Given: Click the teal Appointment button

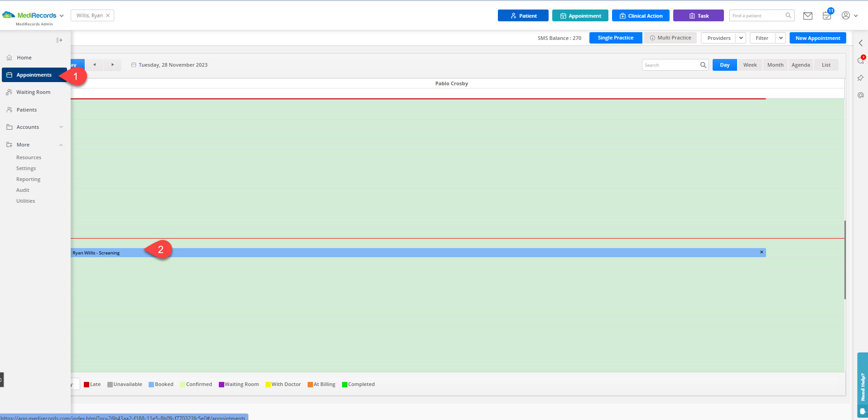Looking at the screenshot, I should (580, 15).
